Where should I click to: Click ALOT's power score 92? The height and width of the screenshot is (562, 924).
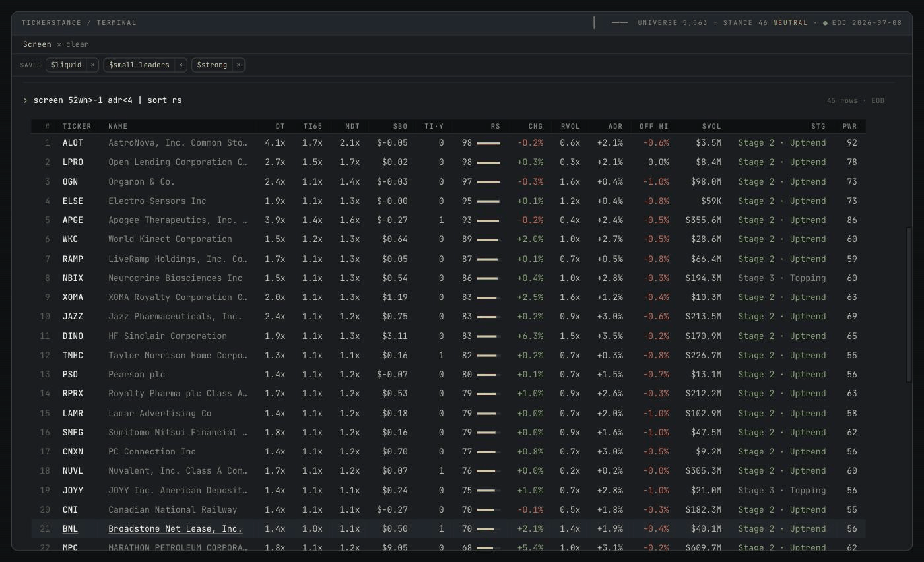point(852,142)
